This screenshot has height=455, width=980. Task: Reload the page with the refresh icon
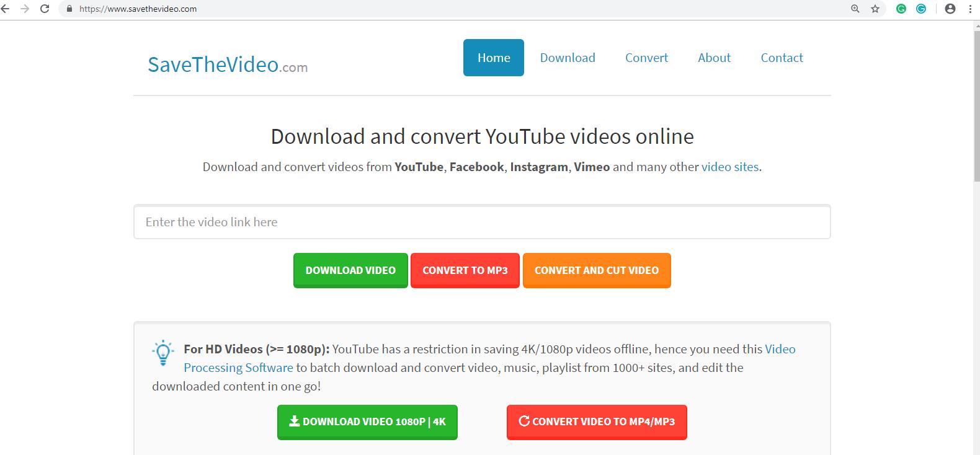click(45, 9)
